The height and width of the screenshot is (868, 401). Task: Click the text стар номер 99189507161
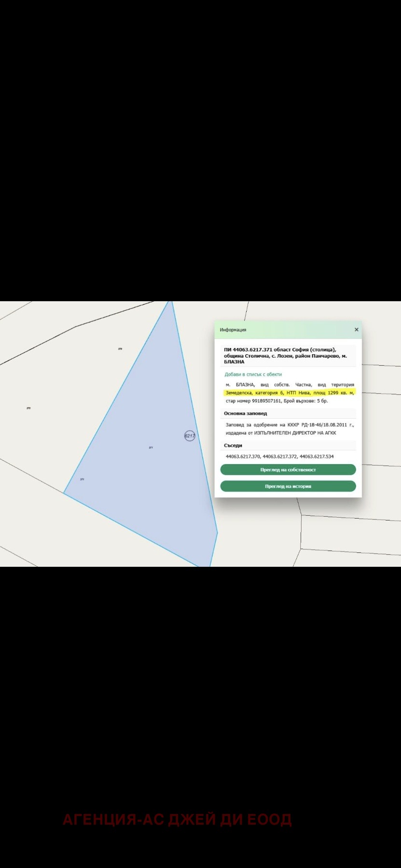[253, 401]
